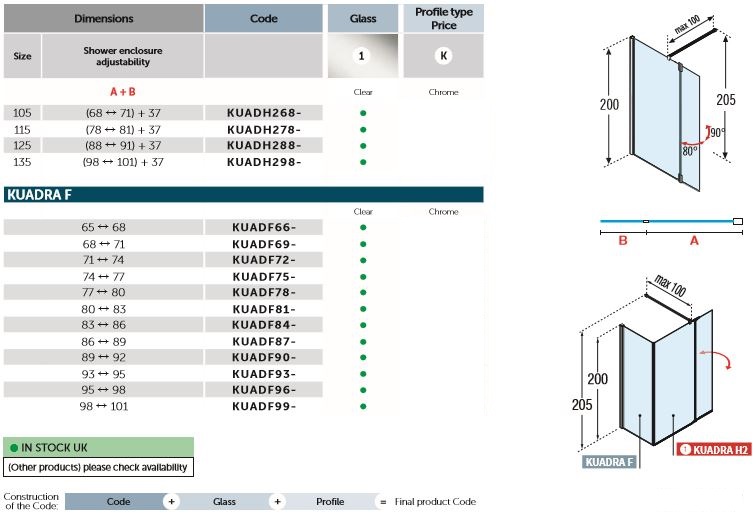Click the Code column header

264,18
